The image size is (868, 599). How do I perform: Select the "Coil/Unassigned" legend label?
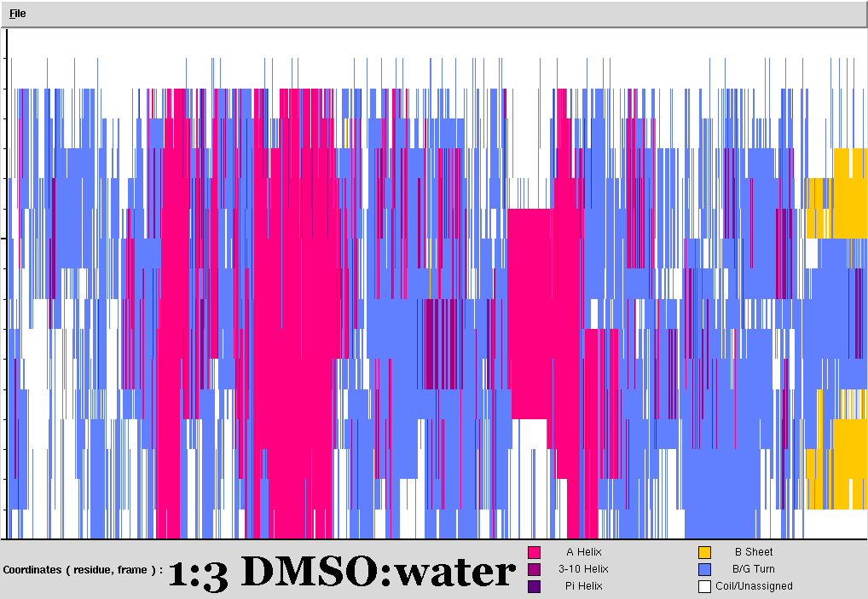(754, 586)
